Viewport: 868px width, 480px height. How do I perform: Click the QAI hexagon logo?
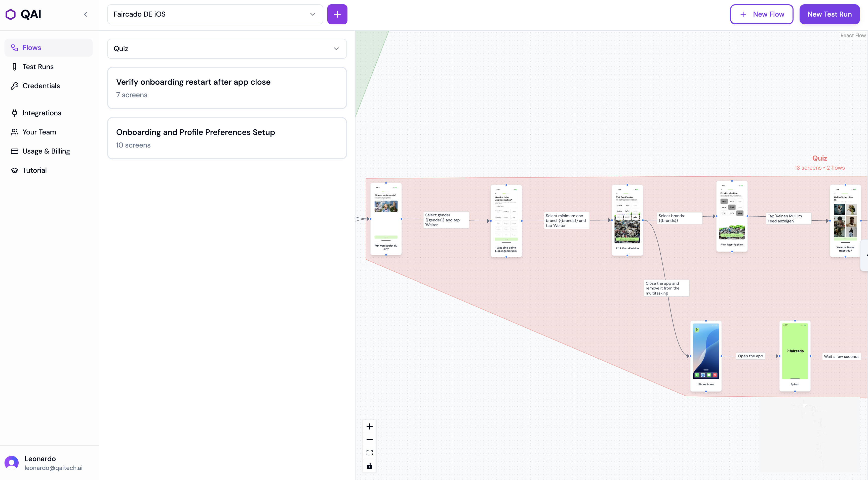pos(11,14)
